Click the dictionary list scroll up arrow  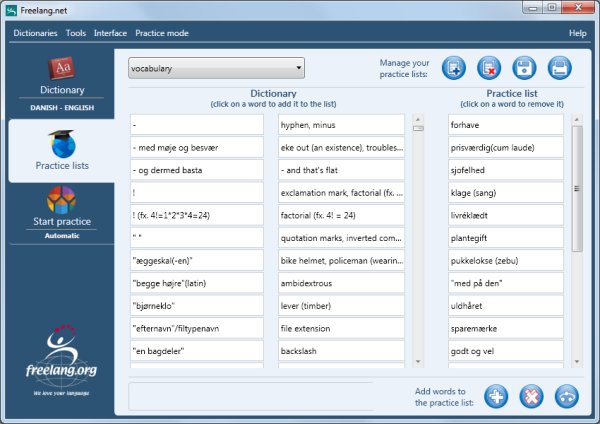(x=418, y=119)
